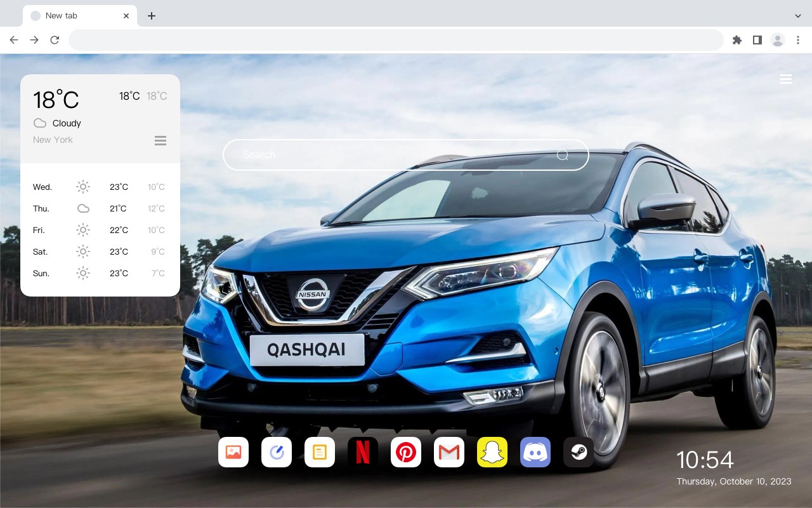Click the Sat. forecast day label
Screen dimensions: 812x508
tap(40, 251)
